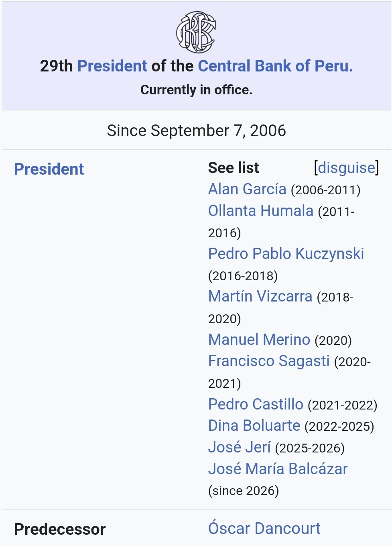Click the Predecessor row label

(x=60, y=529)
